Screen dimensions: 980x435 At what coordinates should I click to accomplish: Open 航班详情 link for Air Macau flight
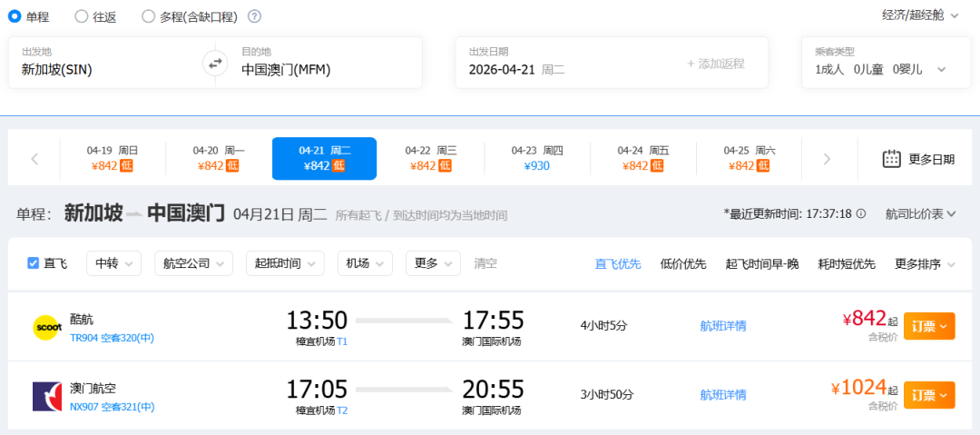tap(723, 394)
